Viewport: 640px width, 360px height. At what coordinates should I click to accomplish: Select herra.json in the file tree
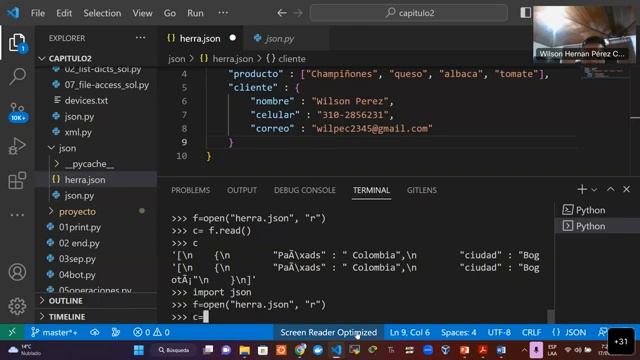pos(85,180)
